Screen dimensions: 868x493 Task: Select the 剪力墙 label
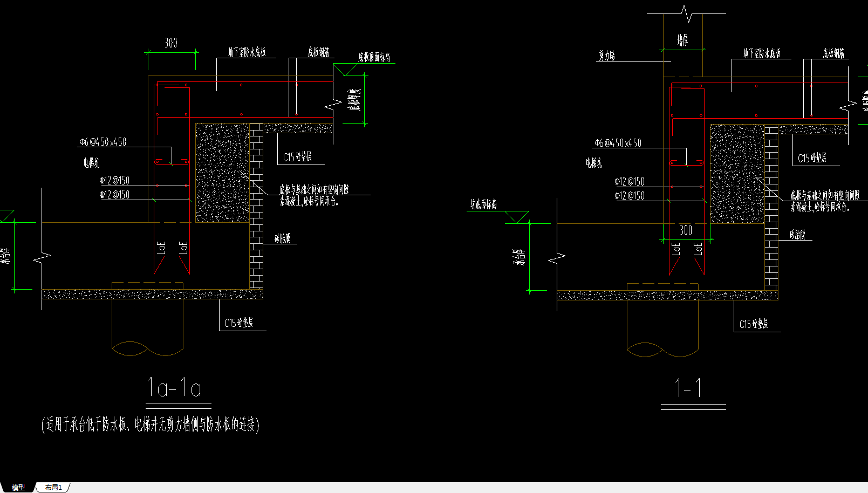coord(607,56)
